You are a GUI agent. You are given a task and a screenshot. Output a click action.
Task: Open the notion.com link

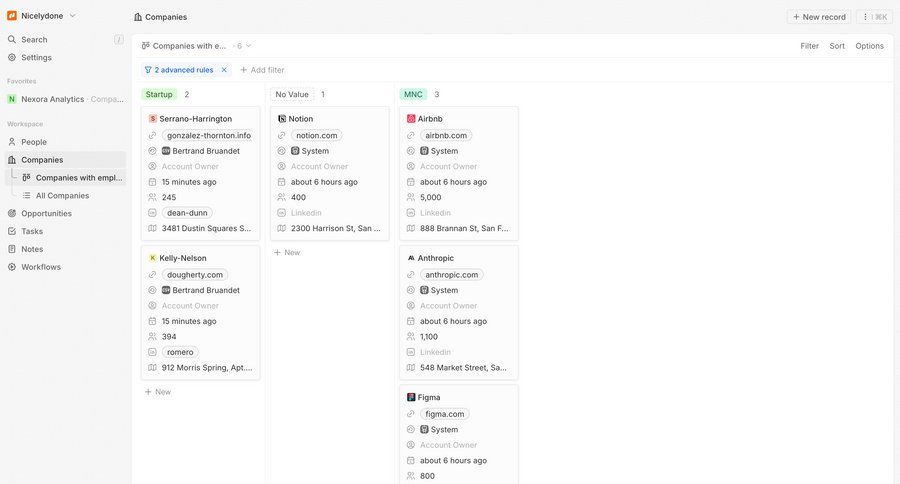[x=317, y=135]
